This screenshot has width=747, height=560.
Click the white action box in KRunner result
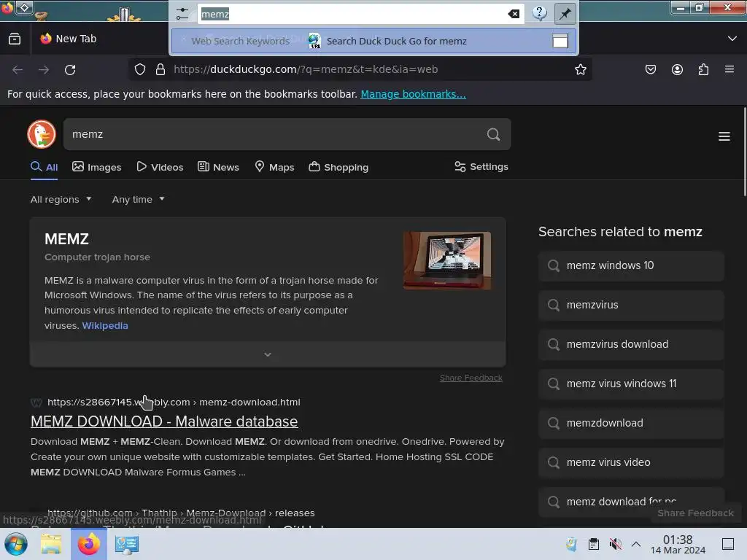560,42
